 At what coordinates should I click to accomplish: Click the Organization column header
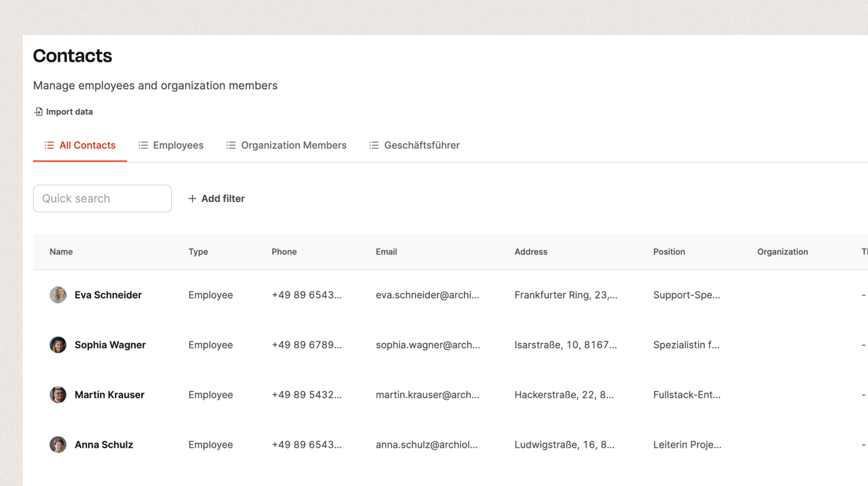click(783, 252)
